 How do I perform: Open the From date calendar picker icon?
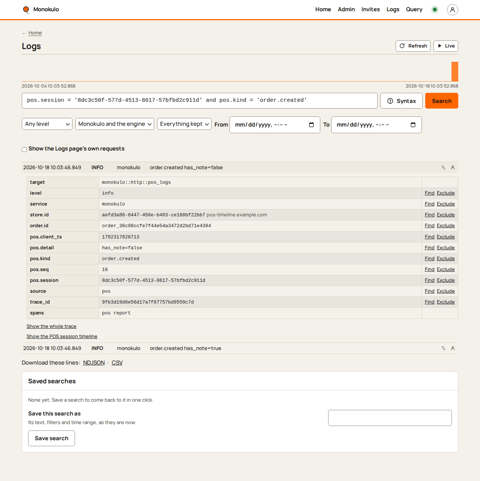(x=311, y=125)
